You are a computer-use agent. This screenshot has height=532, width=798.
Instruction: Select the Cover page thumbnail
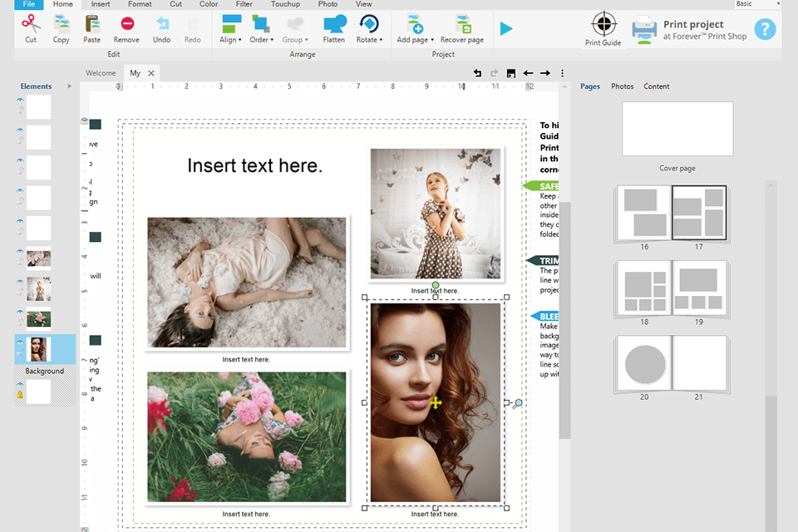[677, 129]
